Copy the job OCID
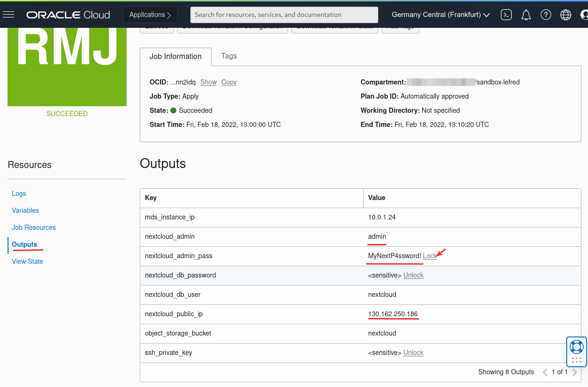 (229, 82)
